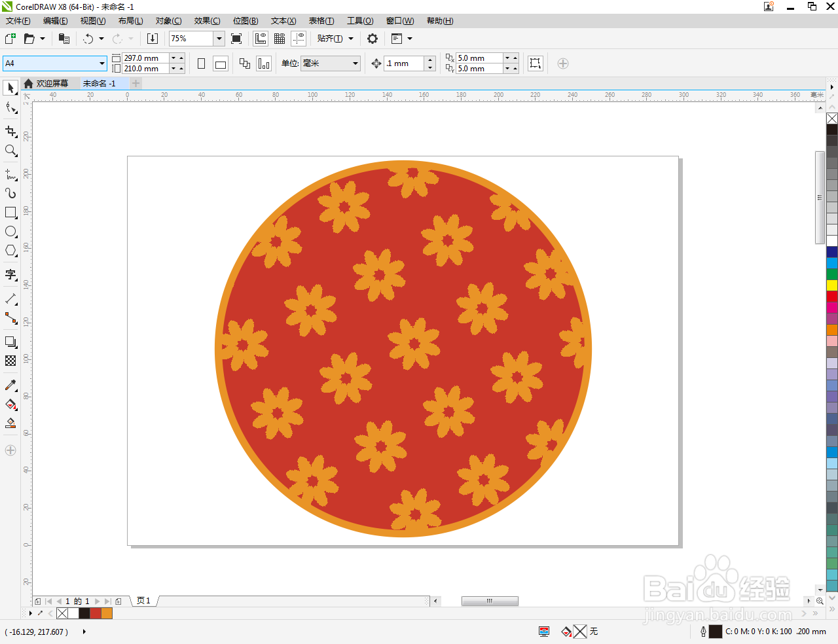Viewport: 838px width, 644px height.
Task: Expand the application launcher dropdown arrow
Action: click(410, 39)
